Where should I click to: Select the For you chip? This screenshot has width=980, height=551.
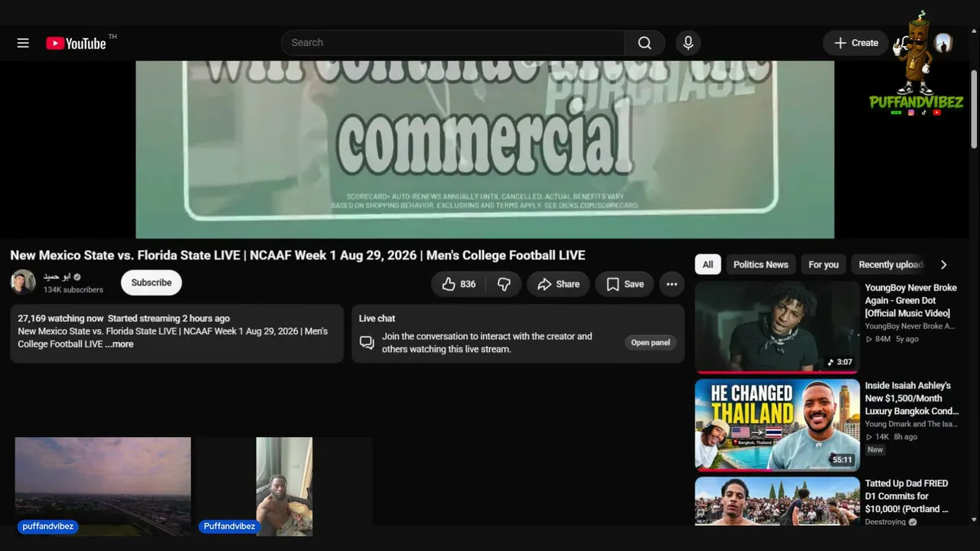pyautogui.click(x=824, y=265)
